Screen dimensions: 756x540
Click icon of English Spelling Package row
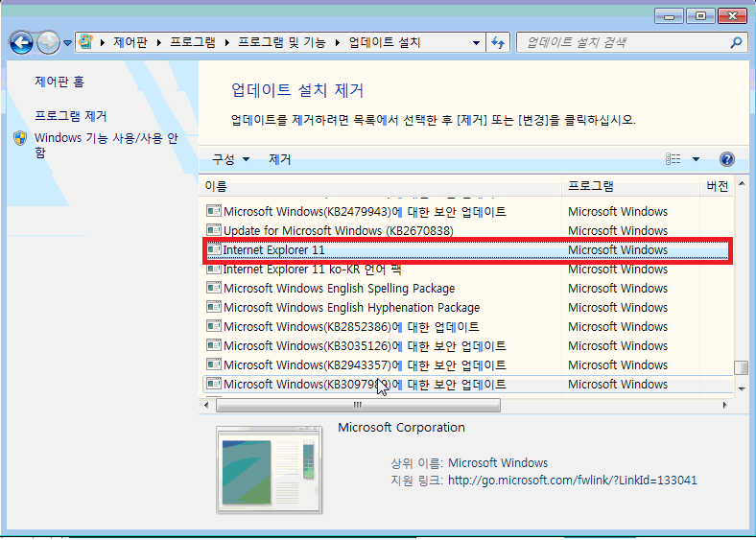[214, 288]
